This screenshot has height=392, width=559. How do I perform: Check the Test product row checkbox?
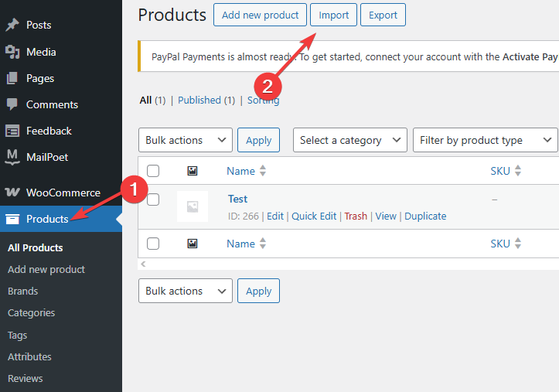coord(153,199)
